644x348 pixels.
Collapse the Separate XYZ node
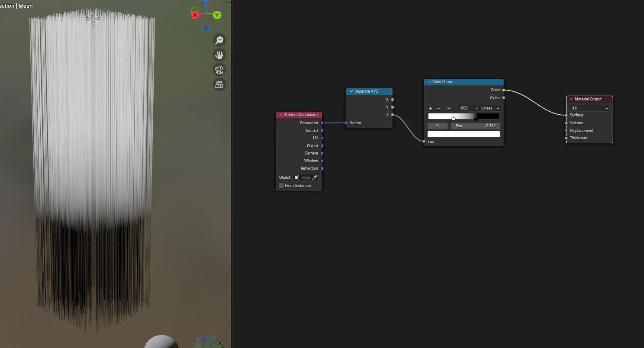[x=351, y=91]
